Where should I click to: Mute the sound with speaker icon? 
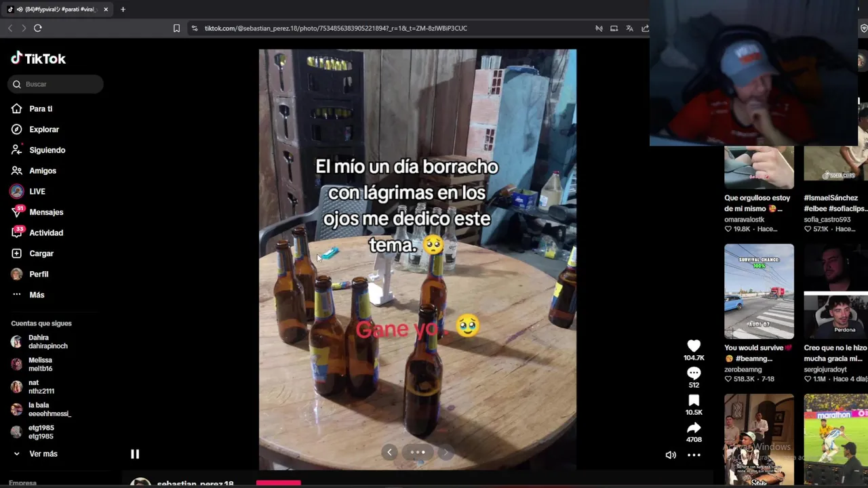pos(671,455)
